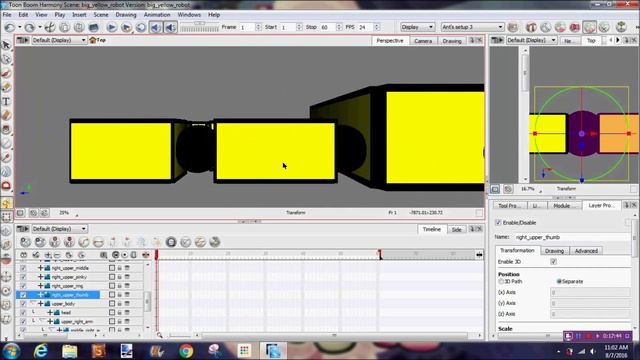Select the Transform arrow tool in left toolbar

point(6,45)
